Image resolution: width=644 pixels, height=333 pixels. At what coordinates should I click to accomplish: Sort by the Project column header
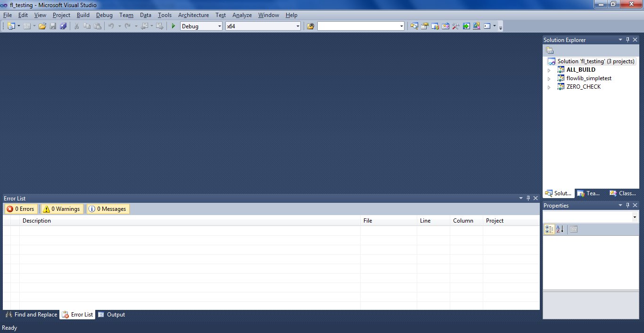tap(511, 221)
